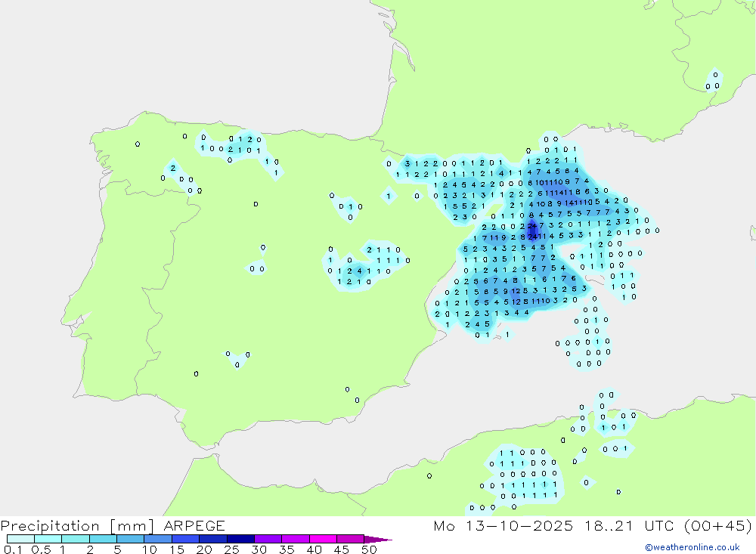Click the 2–5 mm legend color swatch
756x554 pixels.
coord(103,539)
